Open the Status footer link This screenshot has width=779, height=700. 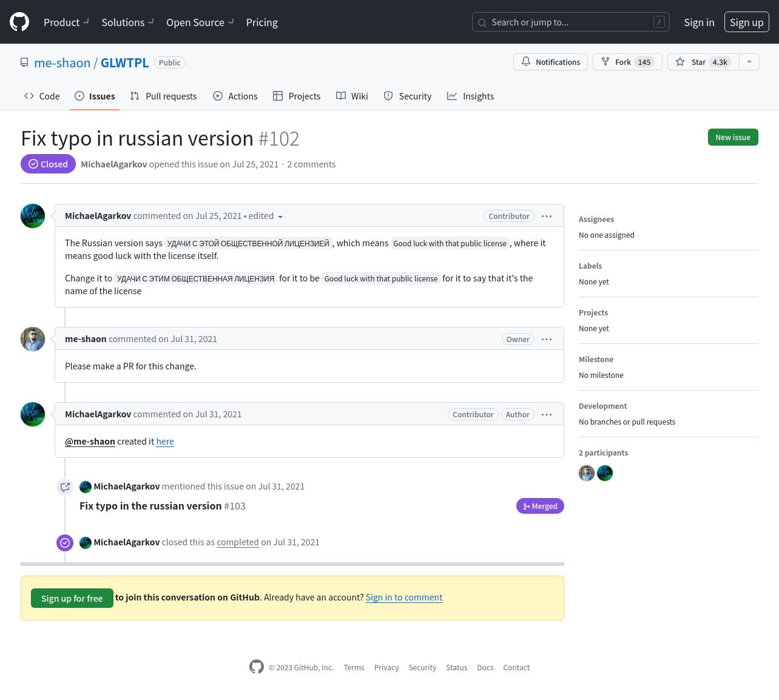pyautogui.click(x=456, y=667)
